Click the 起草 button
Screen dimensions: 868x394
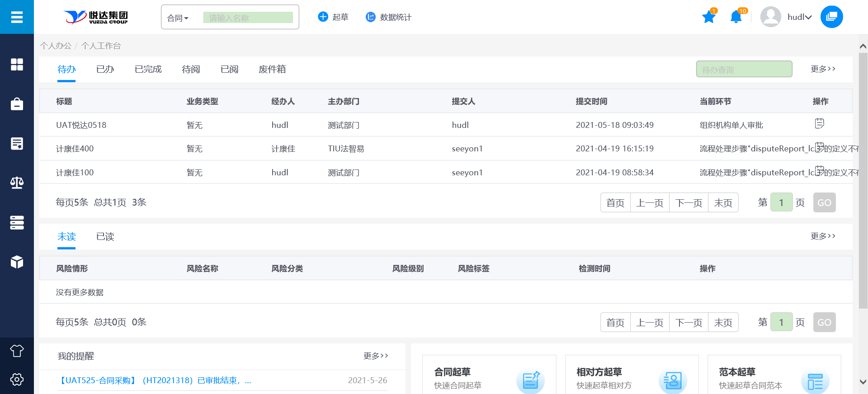coord(333,17)
